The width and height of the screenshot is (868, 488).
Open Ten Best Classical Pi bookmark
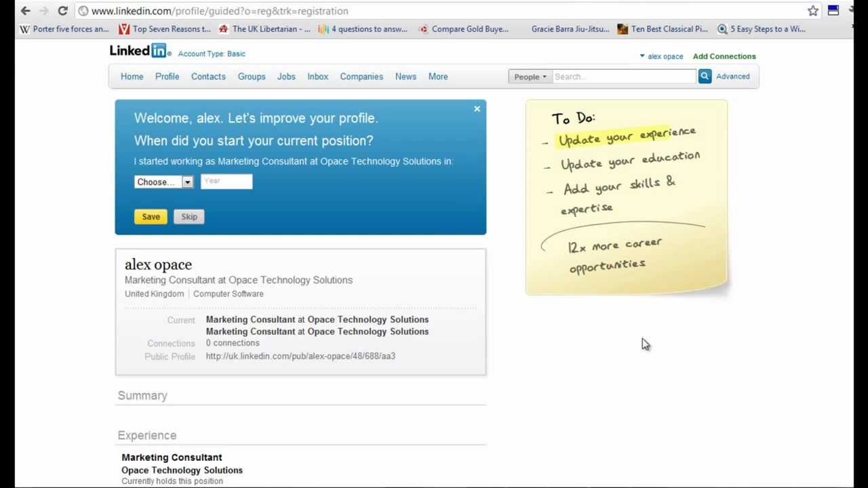(x=663, y=29)
